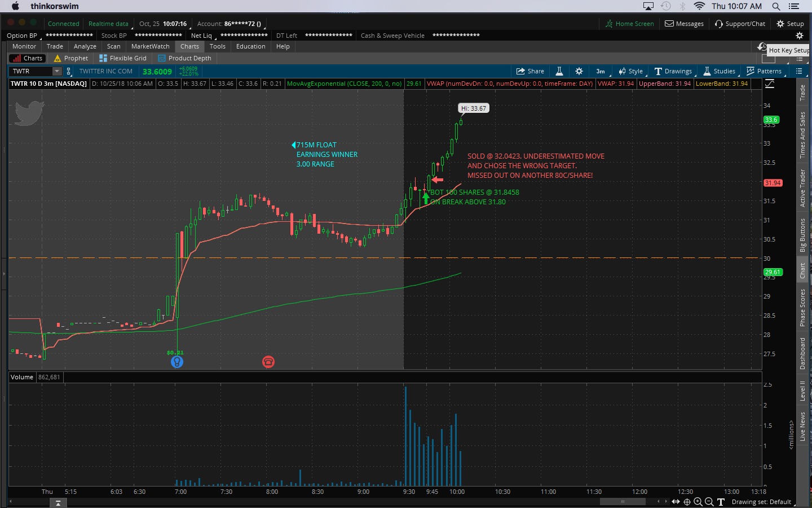Go to the Monitor tab
812x508 pixels.
coord(24,46)
